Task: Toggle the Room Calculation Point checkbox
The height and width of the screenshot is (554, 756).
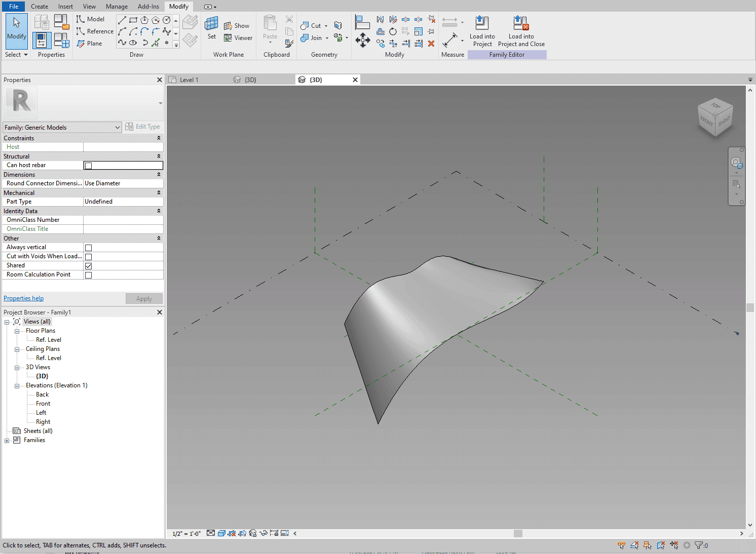Action: [89, 275]
